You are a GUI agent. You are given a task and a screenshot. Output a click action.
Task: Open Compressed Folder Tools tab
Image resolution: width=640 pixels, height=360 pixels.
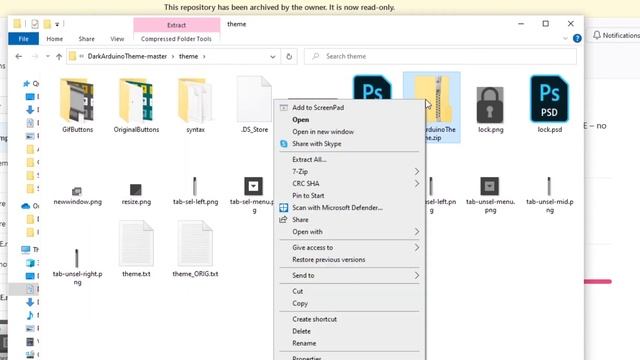pos(176,39)
